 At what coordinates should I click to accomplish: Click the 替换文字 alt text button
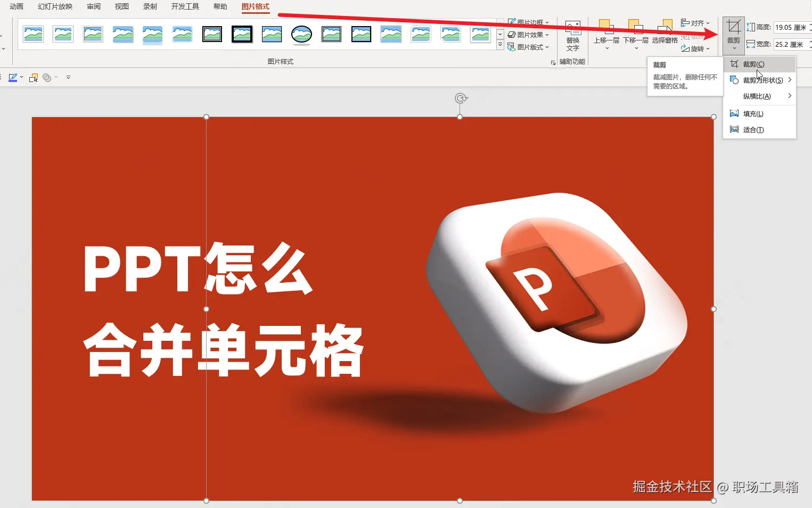click(573, 36)
